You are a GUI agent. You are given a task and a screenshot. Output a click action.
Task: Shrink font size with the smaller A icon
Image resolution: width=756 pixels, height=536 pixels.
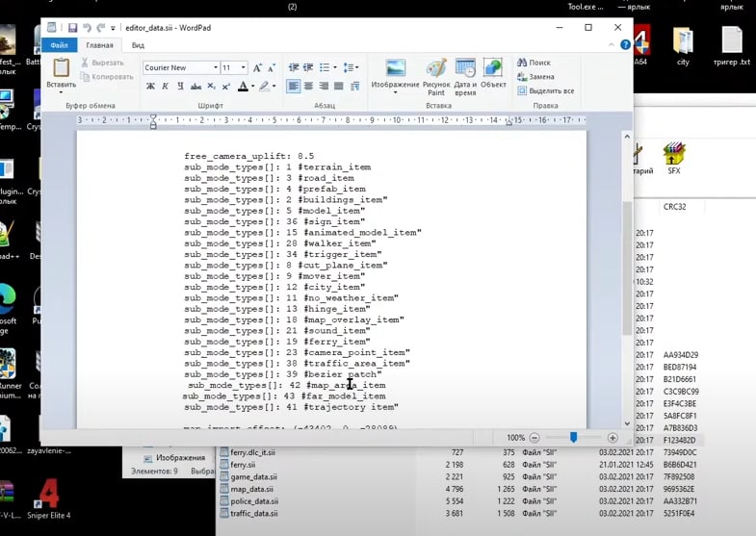(x=272, y=68)
